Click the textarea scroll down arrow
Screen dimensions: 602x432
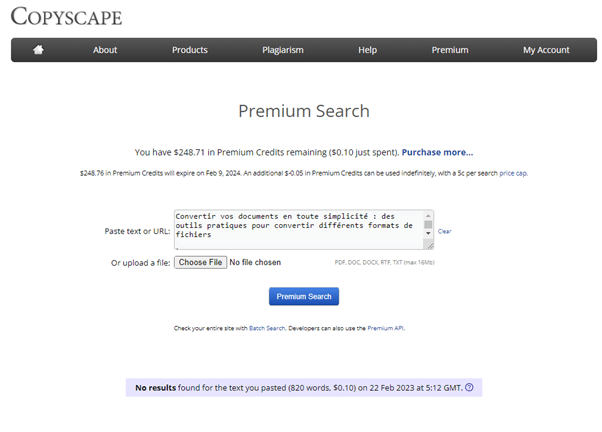point(428,233)
